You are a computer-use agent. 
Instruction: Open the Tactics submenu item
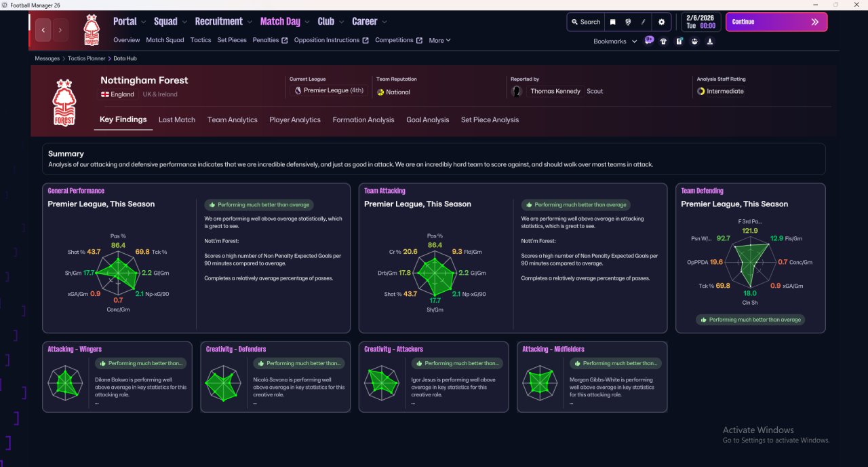[x=201, y=40]
